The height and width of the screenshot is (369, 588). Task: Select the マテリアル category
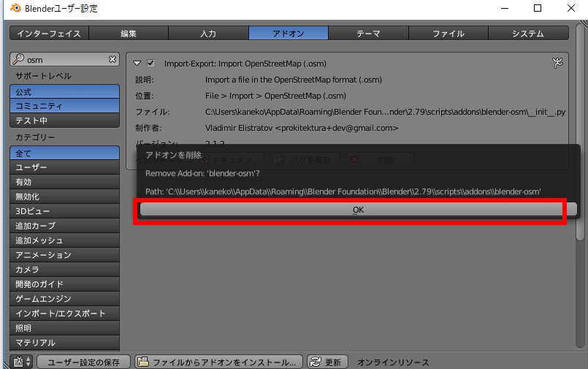point(64,343)
